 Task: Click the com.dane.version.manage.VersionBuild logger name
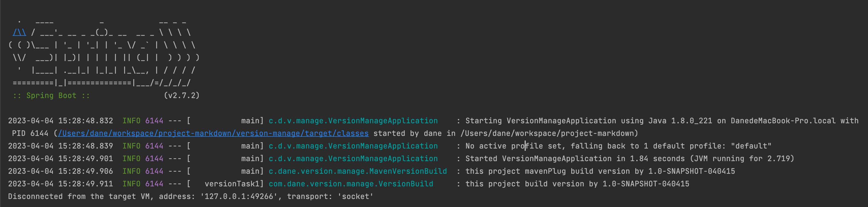click(351, 184)
